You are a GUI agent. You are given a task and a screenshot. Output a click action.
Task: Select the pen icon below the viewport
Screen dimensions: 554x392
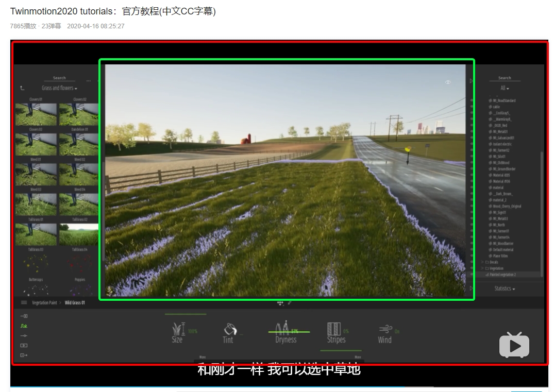click(289, 303)
